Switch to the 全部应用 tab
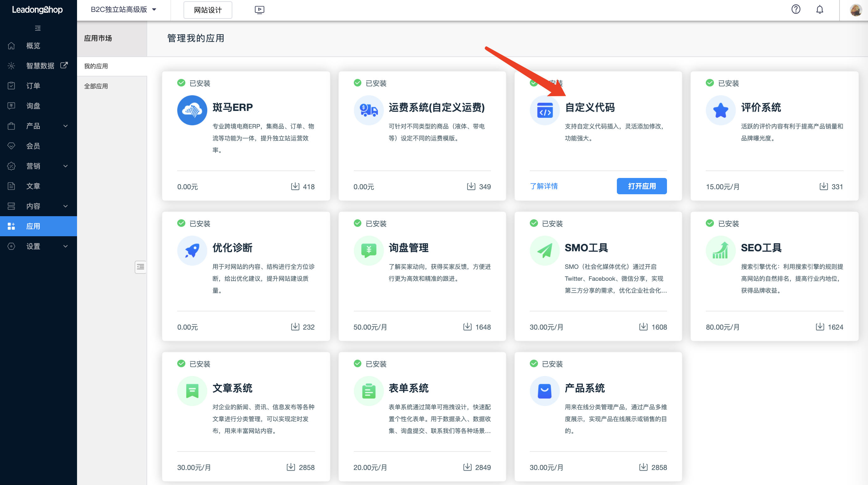Viewport: 868px width, 485px height. click(x=96, y=86)
